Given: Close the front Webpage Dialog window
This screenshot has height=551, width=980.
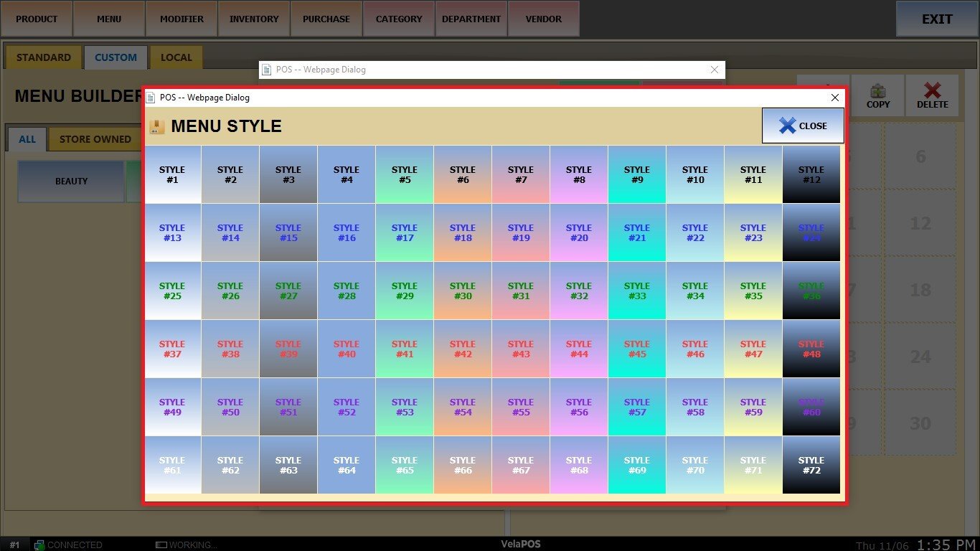Looking at the screenshot, I should [x=834, y=98].
